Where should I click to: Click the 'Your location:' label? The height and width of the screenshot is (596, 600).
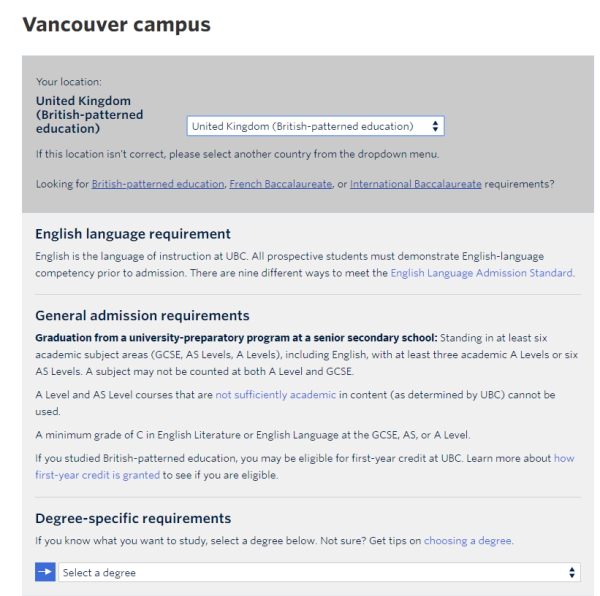point(69,81)
